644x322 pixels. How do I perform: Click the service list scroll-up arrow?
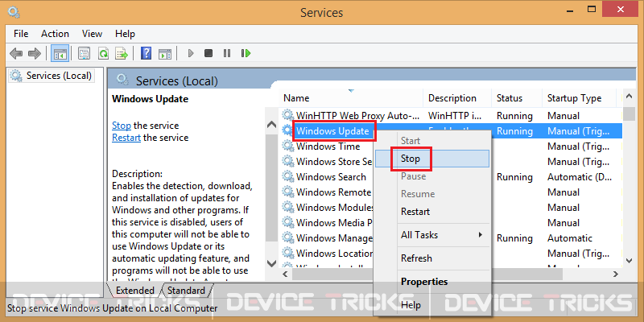[629, 97]
